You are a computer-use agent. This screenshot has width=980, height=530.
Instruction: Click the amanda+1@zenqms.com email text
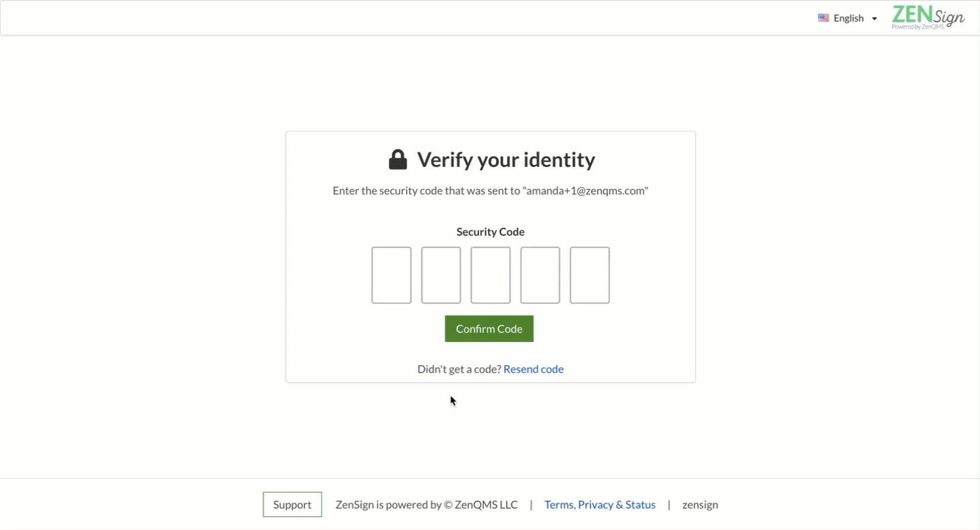pyautogui.click(x=585, y=191)
